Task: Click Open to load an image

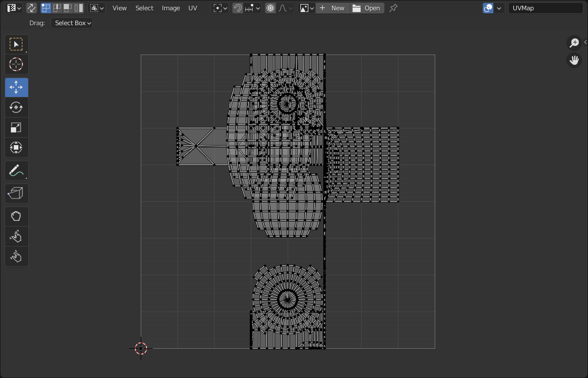Action: (x=367, y=8)
